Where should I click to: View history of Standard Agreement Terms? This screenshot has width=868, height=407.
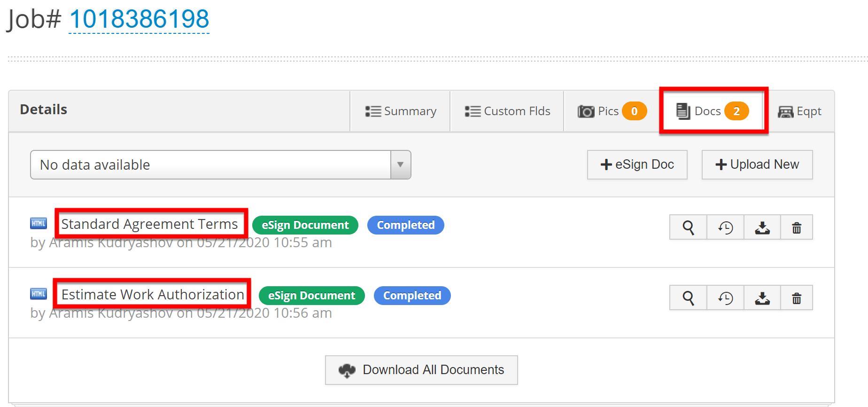[725, 227]
